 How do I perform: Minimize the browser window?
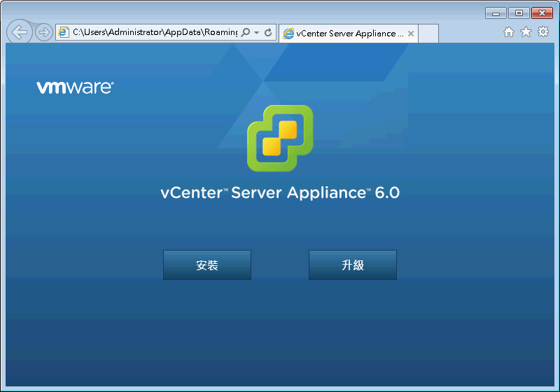pos(496,13)
